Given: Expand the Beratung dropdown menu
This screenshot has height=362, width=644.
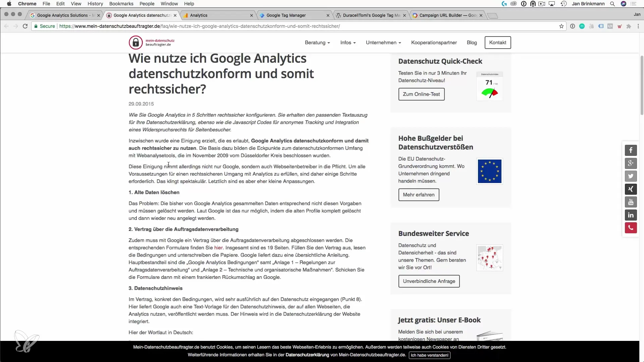Looking at the screenshot, I should tap(317, 43).
